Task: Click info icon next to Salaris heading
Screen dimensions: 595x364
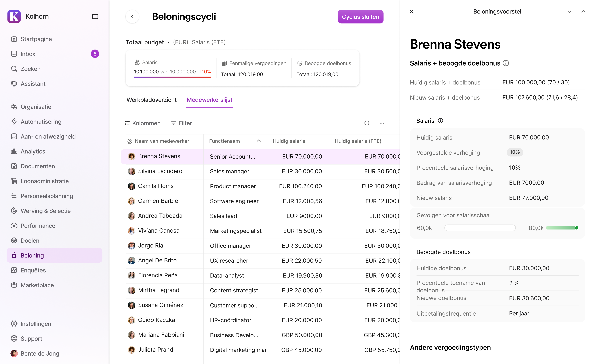Action: coord(440,121)
